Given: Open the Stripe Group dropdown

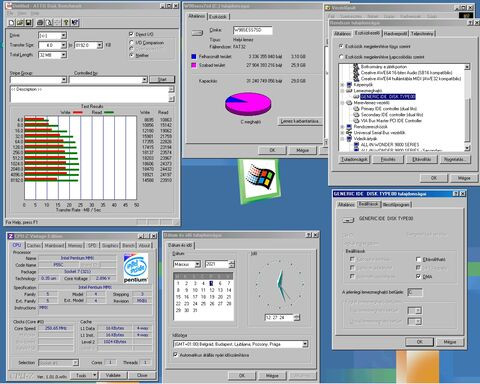Looking at the screenshot, I should pos(64,80).
